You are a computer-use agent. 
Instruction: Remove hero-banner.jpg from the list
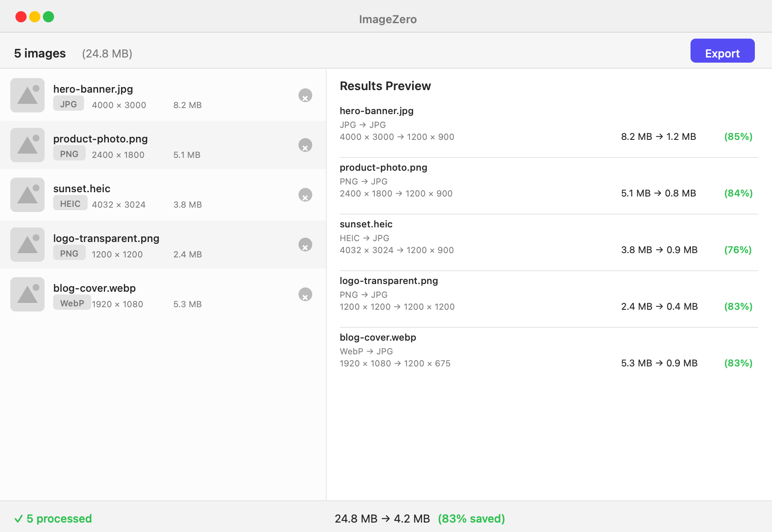click(305, 95)
